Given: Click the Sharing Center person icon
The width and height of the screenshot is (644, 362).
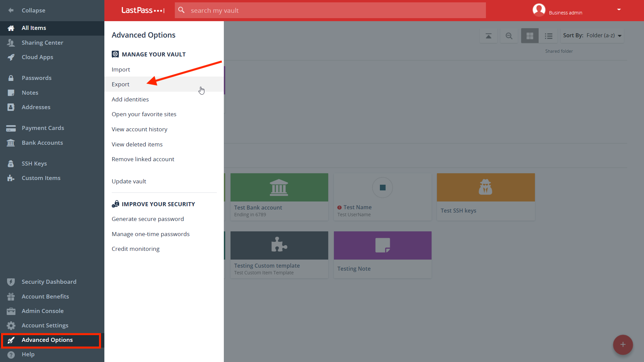Looking at the screenshot, I should [x=11, y=43].
